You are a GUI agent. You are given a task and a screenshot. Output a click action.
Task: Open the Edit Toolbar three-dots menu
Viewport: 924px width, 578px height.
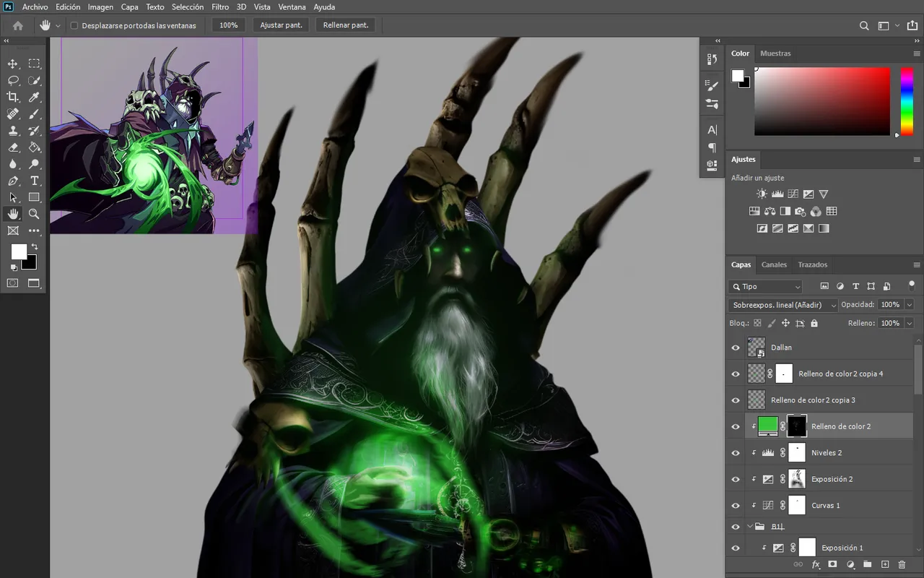pyautogui.click(x=34, y=230)
